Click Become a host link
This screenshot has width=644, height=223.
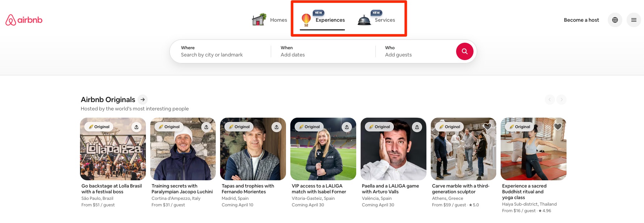[x=581, y=20]
